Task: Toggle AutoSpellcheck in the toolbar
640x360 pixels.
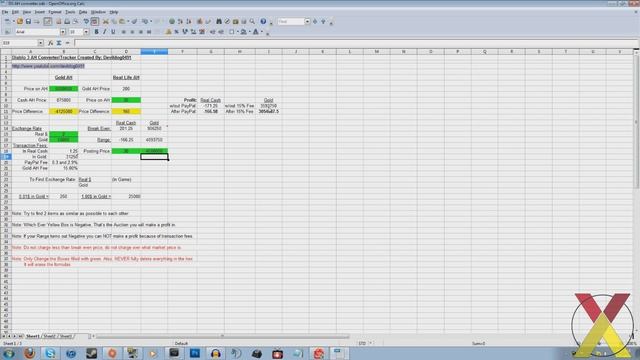Action: click(x=95, y=21)
